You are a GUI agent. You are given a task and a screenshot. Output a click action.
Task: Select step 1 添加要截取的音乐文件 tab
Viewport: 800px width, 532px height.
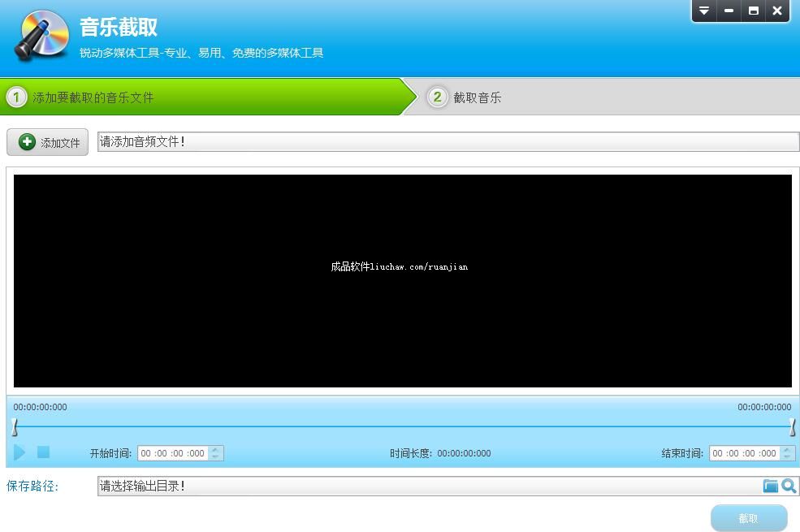(203, 97)
